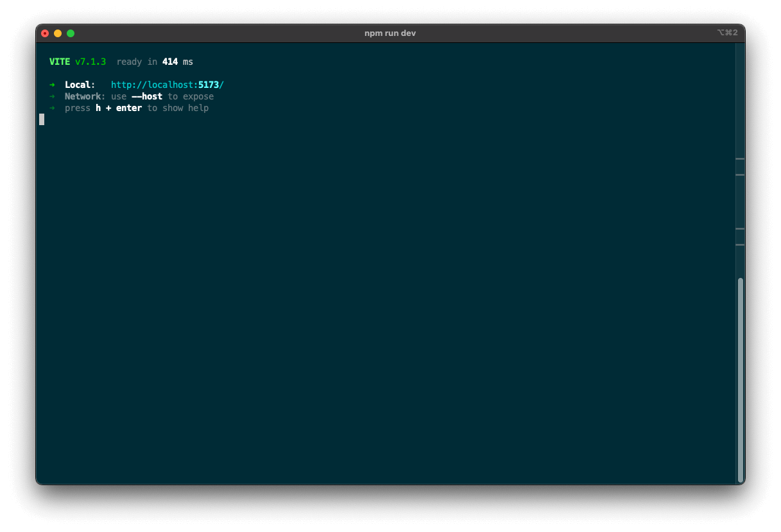
Task: Click the 'VITE v7.1.3' text
Action: click(x=78, y=62)
